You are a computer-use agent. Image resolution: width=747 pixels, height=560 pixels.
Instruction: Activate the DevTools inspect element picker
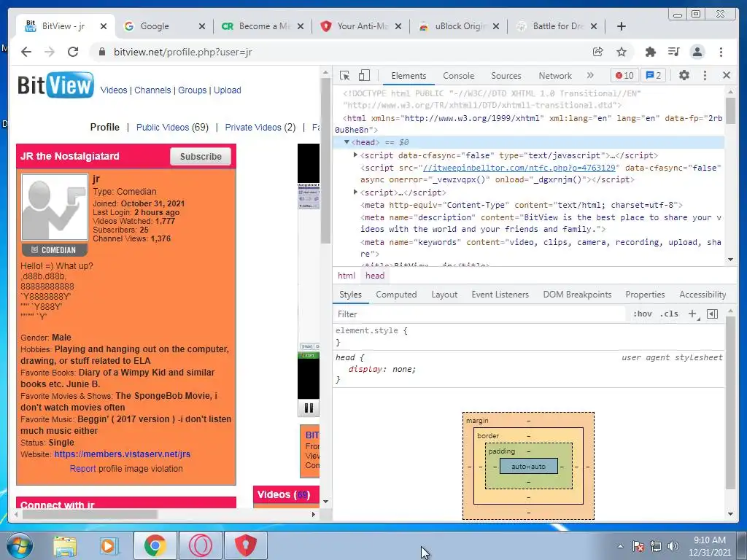pos(345,75)
